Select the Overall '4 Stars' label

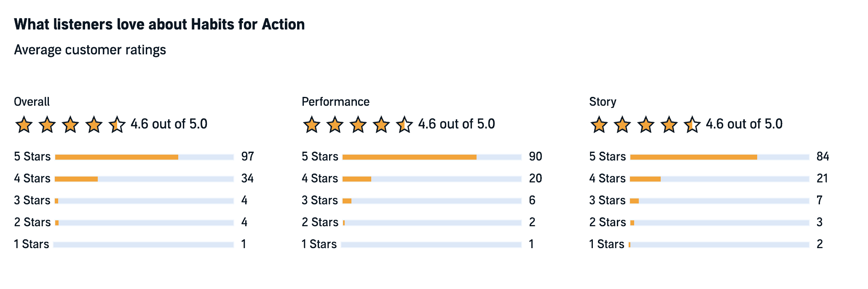[32, 179]
